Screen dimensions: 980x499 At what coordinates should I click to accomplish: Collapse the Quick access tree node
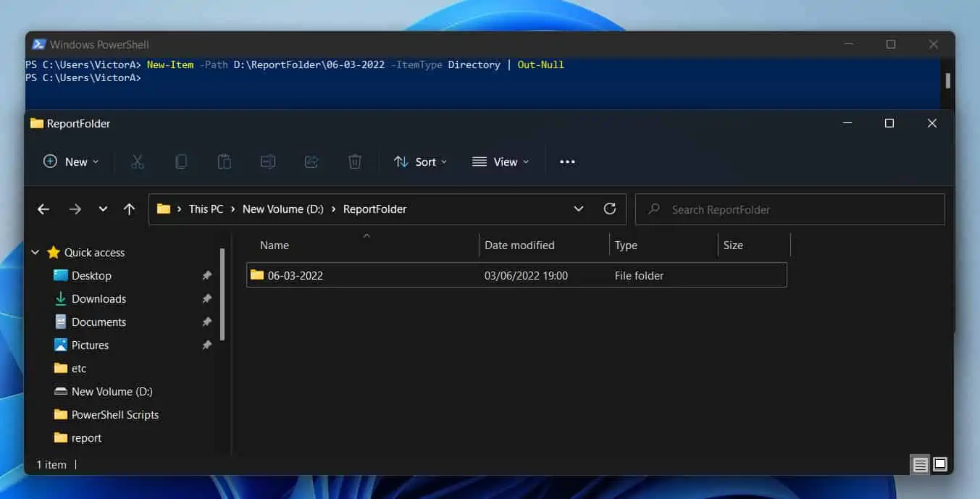[x=35, y=252]
